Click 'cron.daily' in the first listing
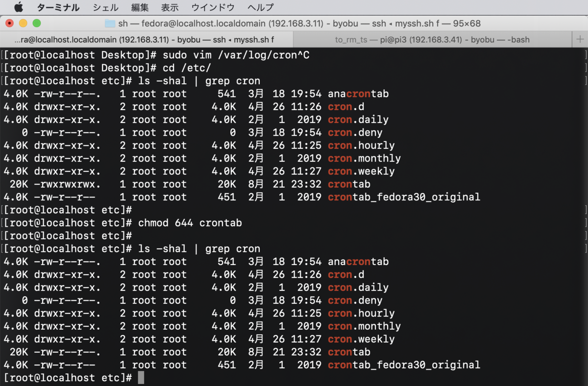The image size is (588, 386). [x=358, y=120]
